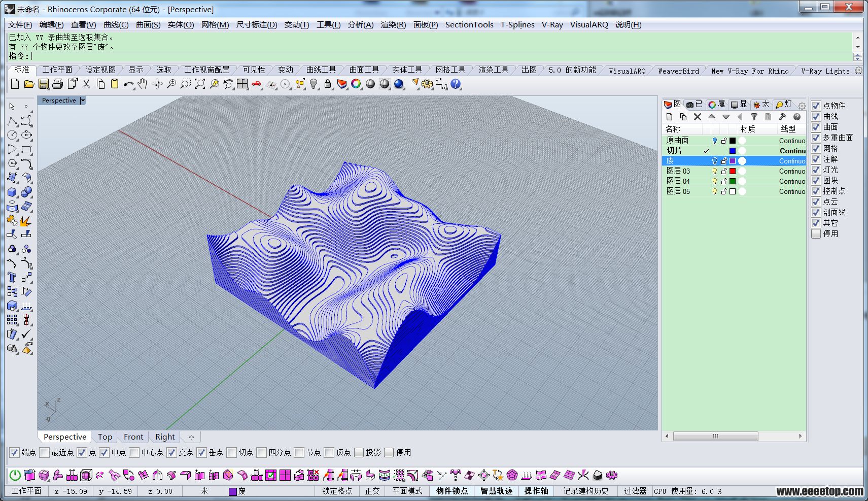Select the Text object tool in sidebar
Image resolution: width=868 pixels, height=501 pixels.
point(12,277)
